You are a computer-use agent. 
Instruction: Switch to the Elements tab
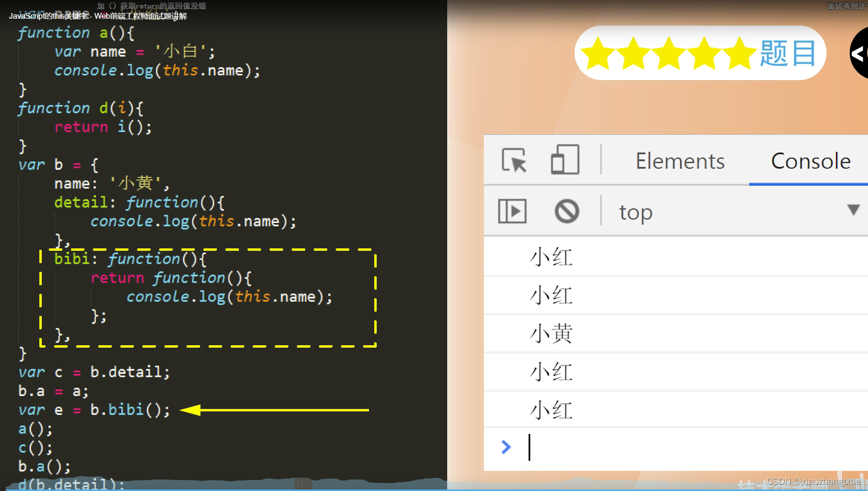coord(680,161)
